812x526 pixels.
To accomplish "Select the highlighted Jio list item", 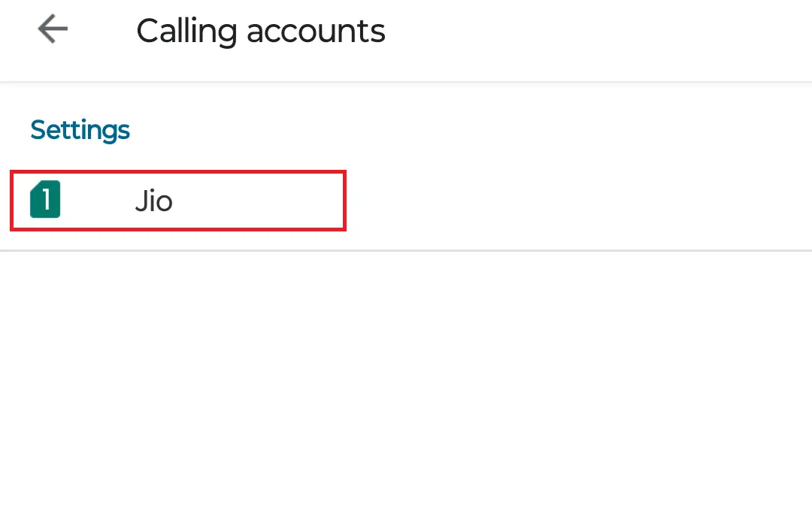I will [177, 201].
